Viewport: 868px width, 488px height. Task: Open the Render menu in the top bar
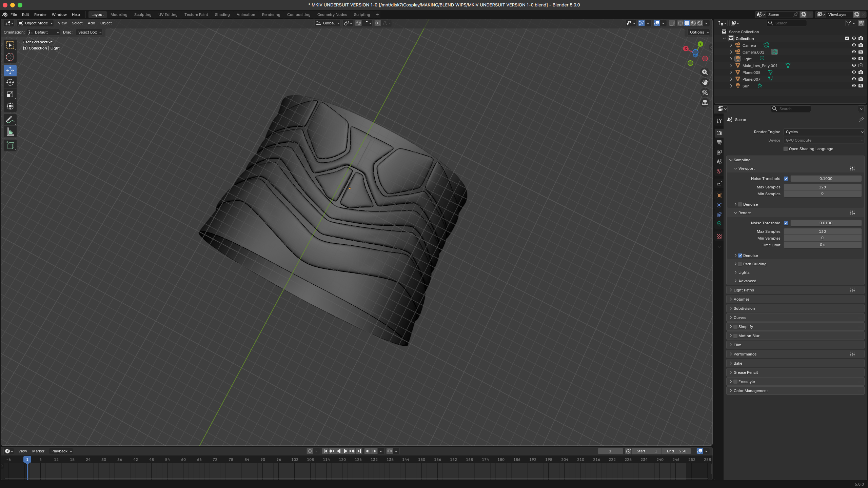pos(40,14)
